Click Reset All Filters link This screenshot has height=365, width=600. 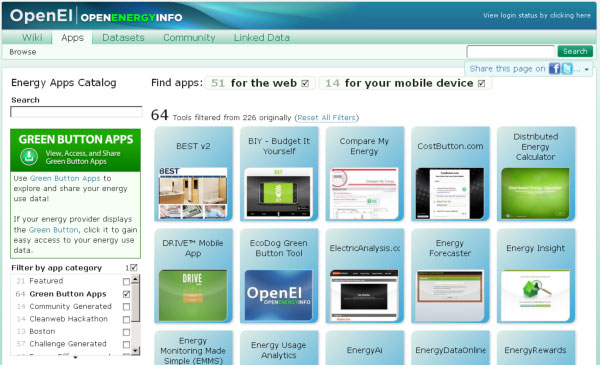pos(327,117)
